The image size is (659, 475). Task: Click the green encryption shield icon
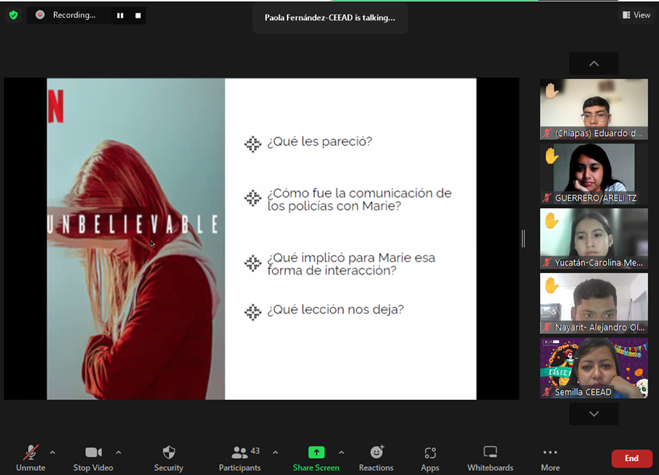click(x=13, y=16)
